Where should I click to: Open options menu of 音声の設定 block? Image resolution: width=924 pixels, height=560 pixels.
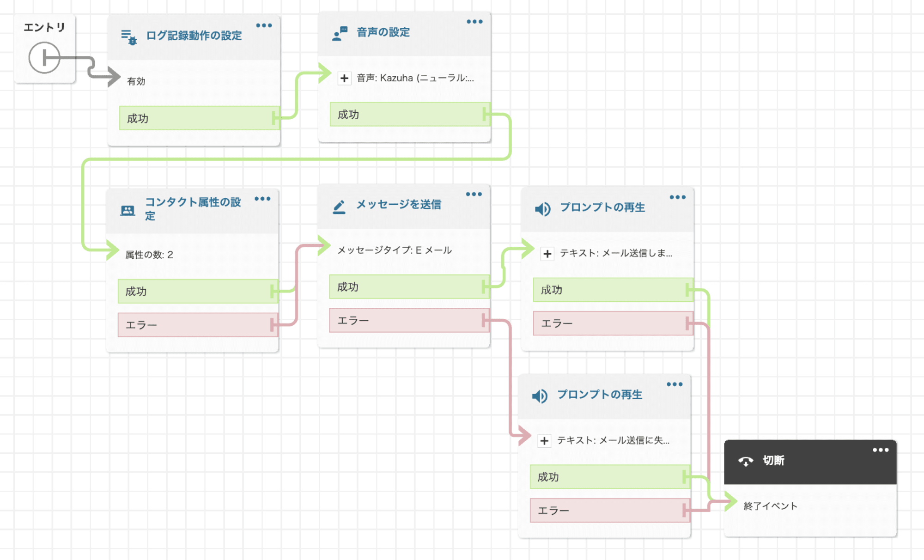[474, 22]
